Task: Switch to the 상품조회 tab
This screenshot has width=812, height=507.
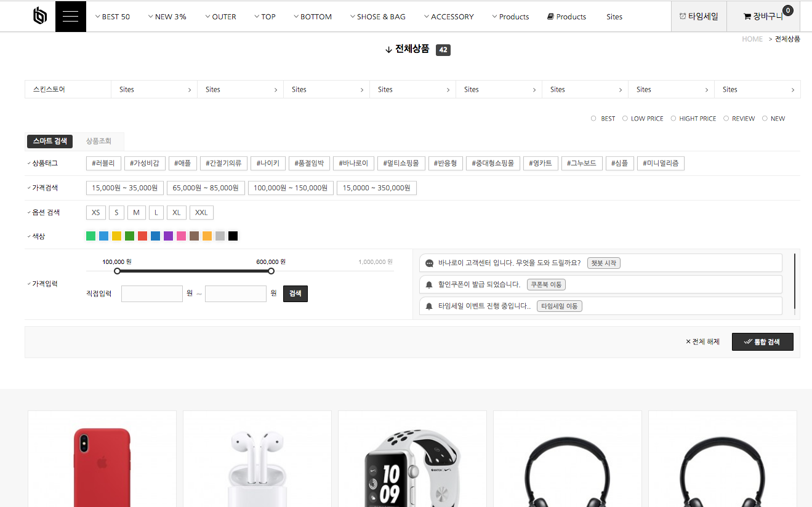Action: [98, 142]
